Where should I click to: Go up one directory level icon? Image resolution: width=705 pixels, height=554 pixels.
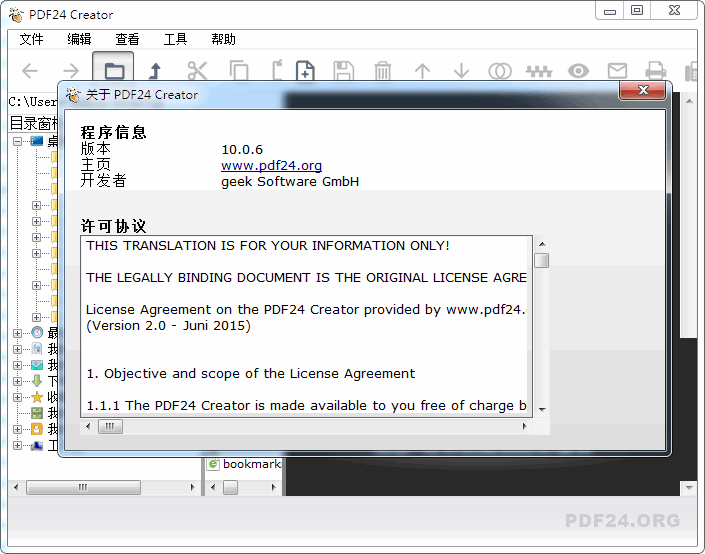point(155,71)
